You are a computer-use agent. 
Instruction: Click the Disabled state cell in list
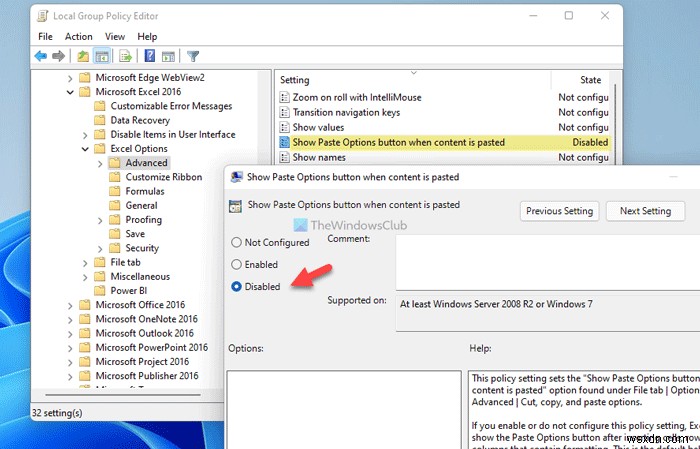coord(590,142)
